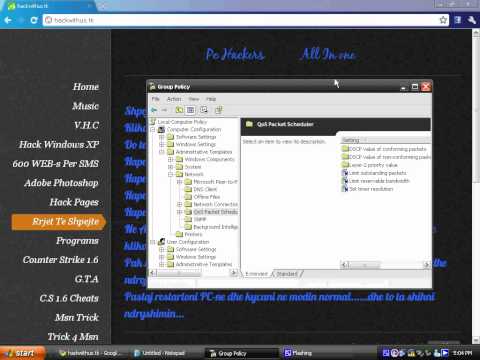The height and width of the screenshot is (360, 480).
Task: Click the Up One Level folder icon
Action: [179, 110]
